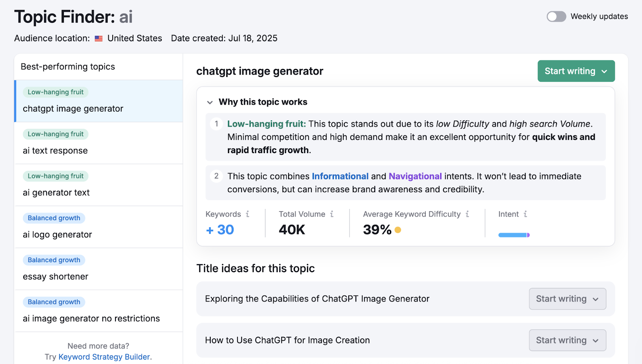Open the Keyword Strategy Builder link
The height and width of the screenshot is (364, 642).
pos(104,357)
